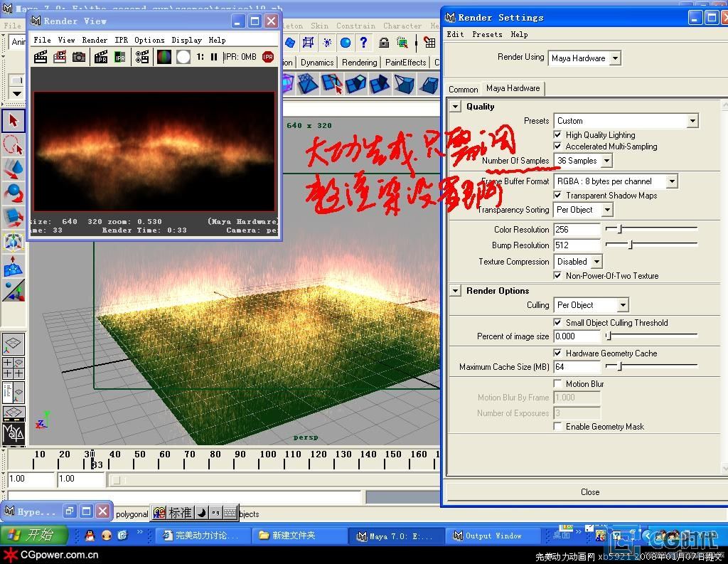Choose the Rotate tool in the toolbox

click(14, 193)
